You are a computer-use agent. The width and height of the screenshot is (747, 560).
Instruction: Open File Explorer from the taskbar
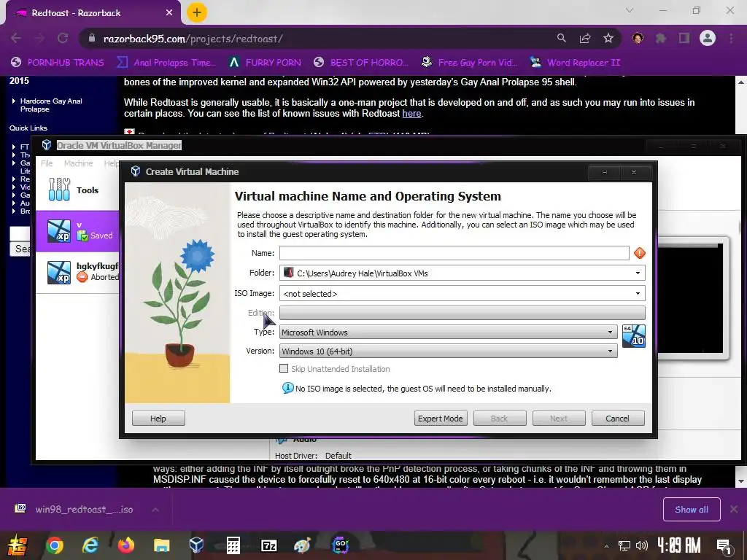click(x=161, y=545)
